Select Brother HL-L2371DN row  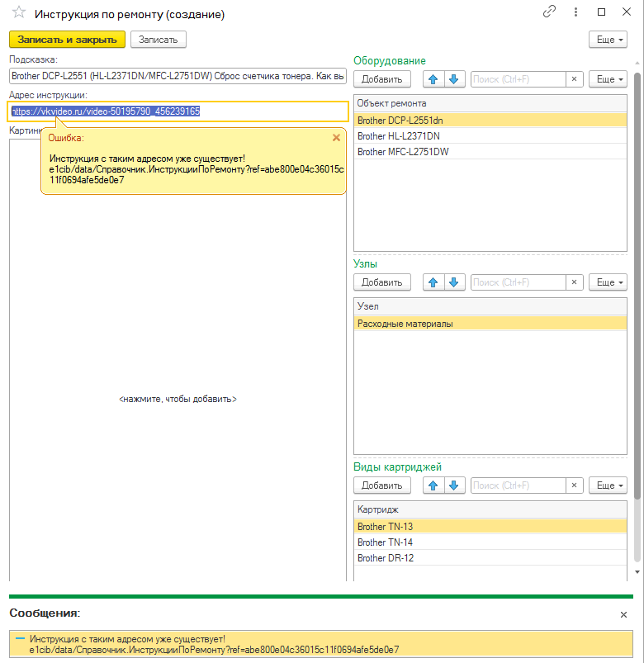[490, 136]
